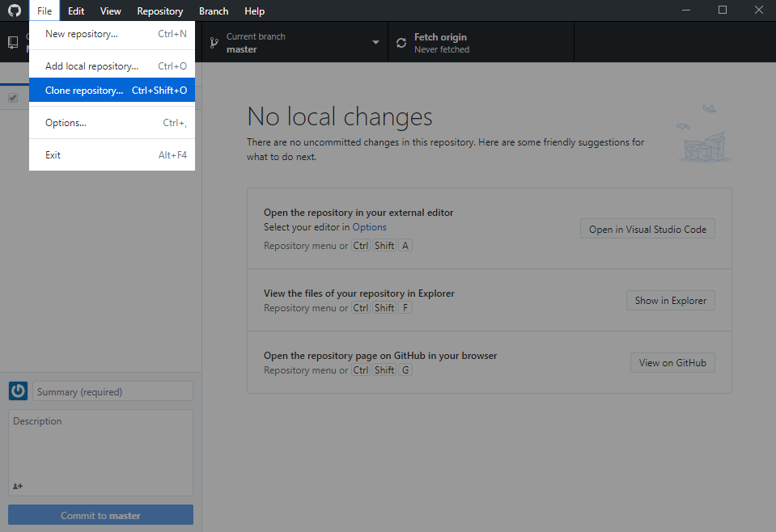
Task: Click the user avatar beside Summary field
Action: (x=19, y=391)
